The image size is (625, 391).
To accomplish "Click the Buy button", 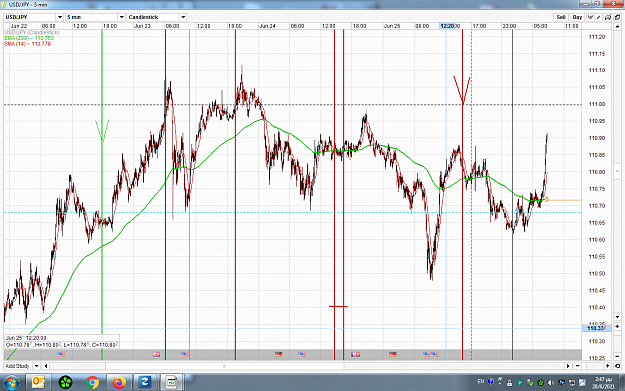I will [577, 17].
